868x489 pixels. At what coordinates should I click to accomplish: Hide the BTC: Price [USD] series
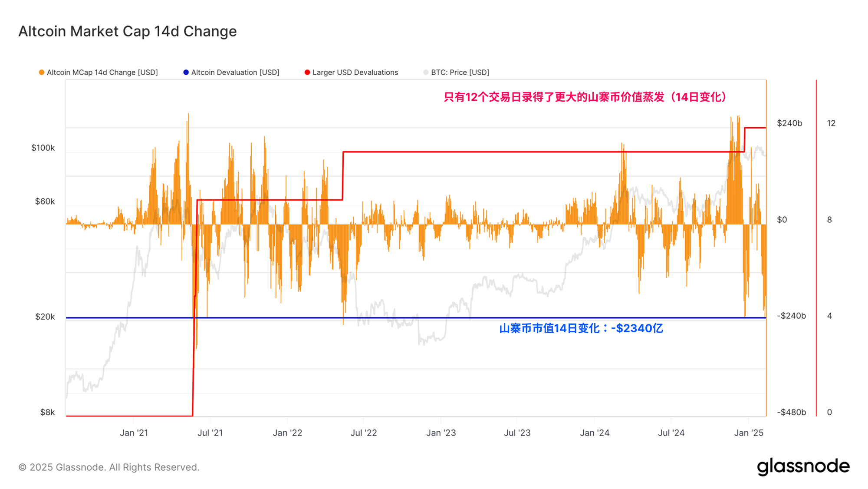[460, 73]
